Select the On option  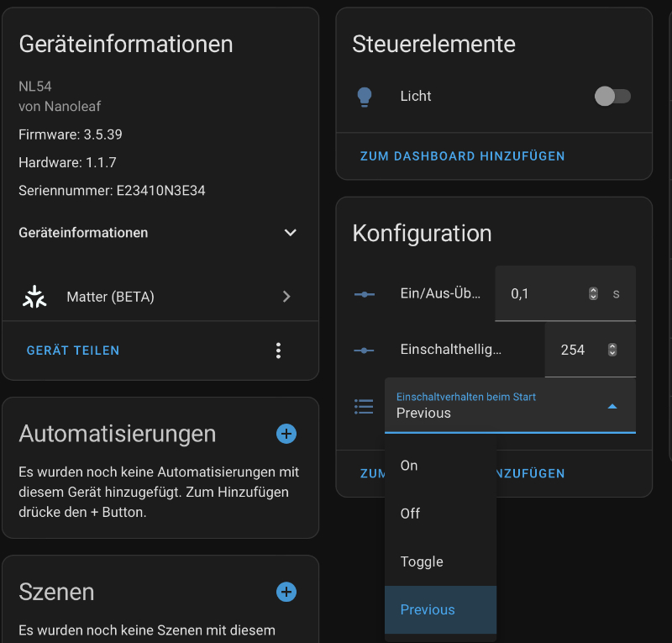(x=409, y=465)
